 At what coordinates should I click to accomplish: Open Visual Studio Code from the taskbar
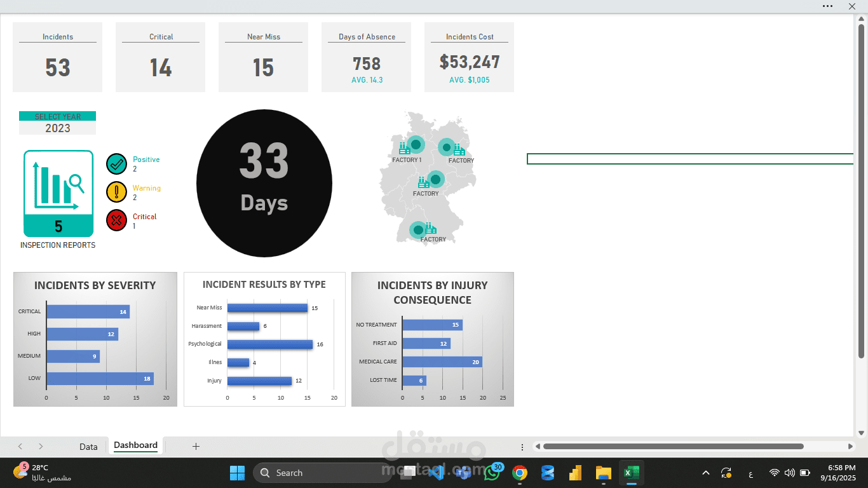click(x=436, y=473)
